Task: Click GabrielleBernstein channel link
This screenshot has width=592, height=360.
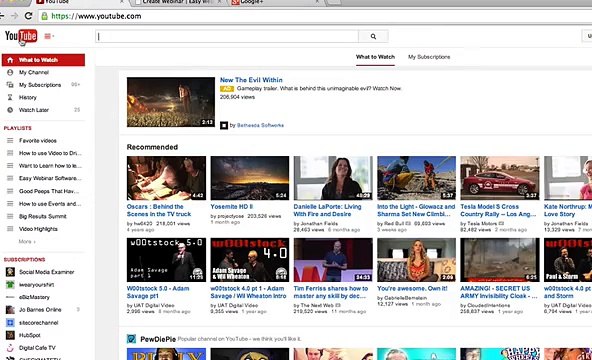Action: click(405, 298)
